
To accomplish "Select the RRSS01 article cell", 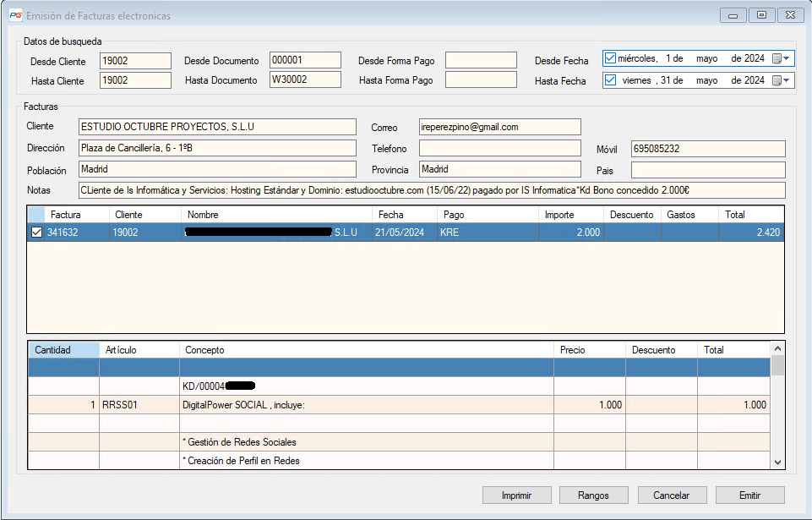I will tap(139, 405).
